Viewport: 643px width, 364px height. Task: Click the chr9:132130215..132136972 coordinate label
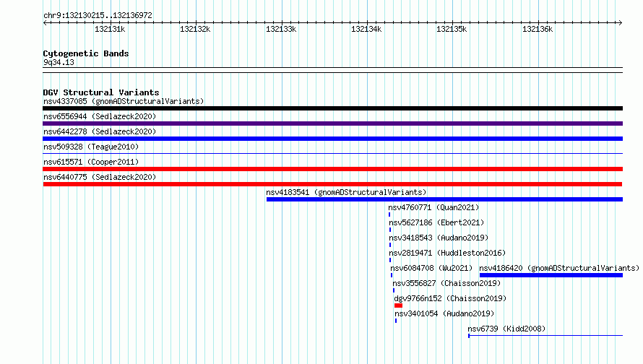98,15
